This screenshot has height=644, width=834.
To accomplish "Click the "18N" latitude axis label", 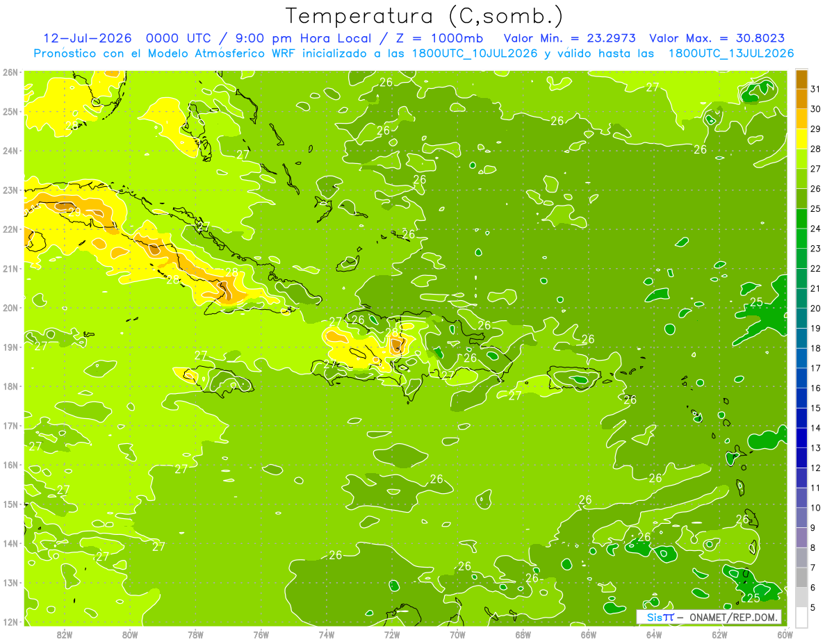I will [10, 386].
